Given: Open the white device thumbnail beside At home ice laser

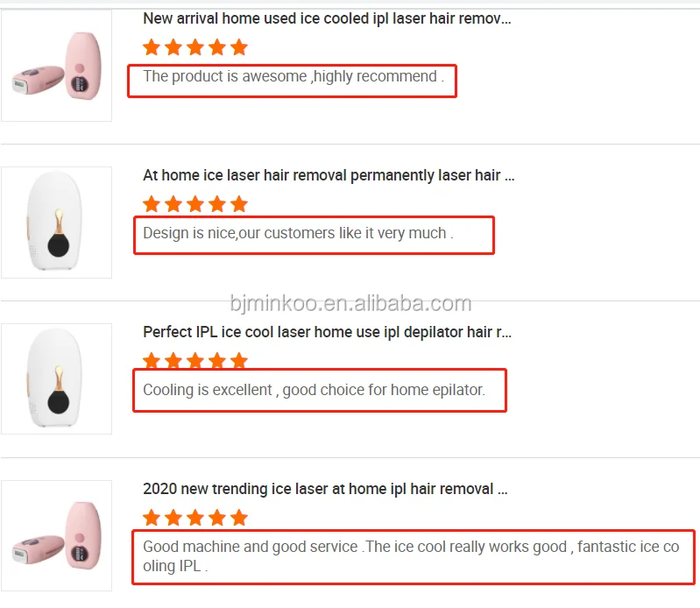Looking at the screenshot, I should (56, 223).
